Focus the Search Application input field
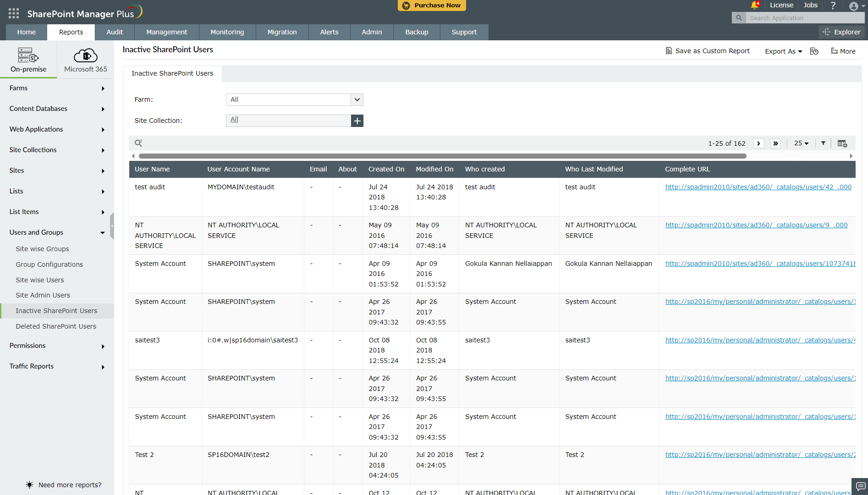The width and height of the screenshot is (868, 495). click(805, 18)
